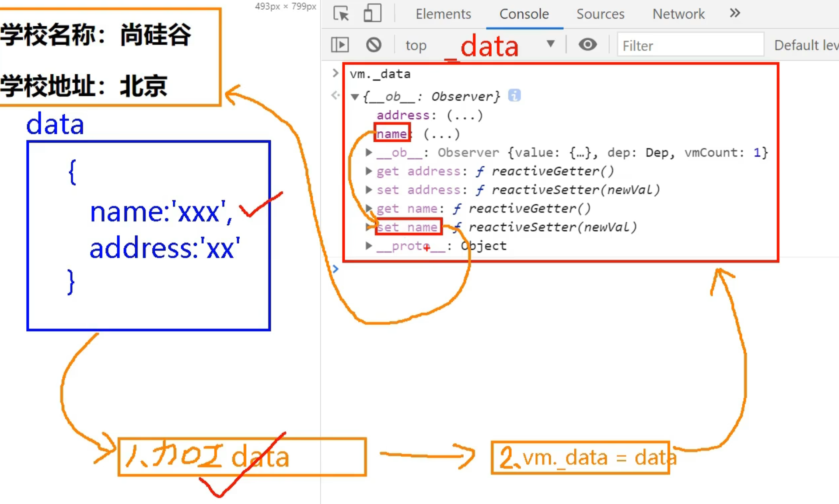Expand the set address reactiveSetter entry
The image size is (839, 504).
(x=369, y=190)
